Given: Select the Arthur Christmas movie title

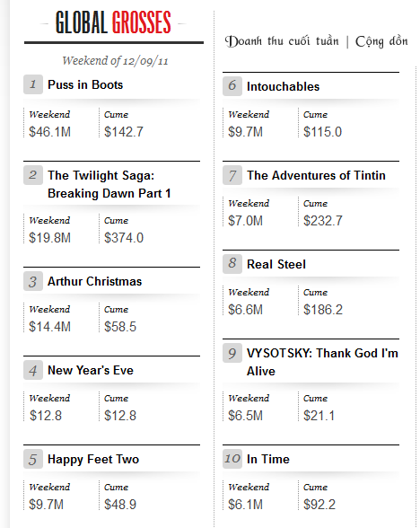Looking at the screenshot, I should (94, 281).
